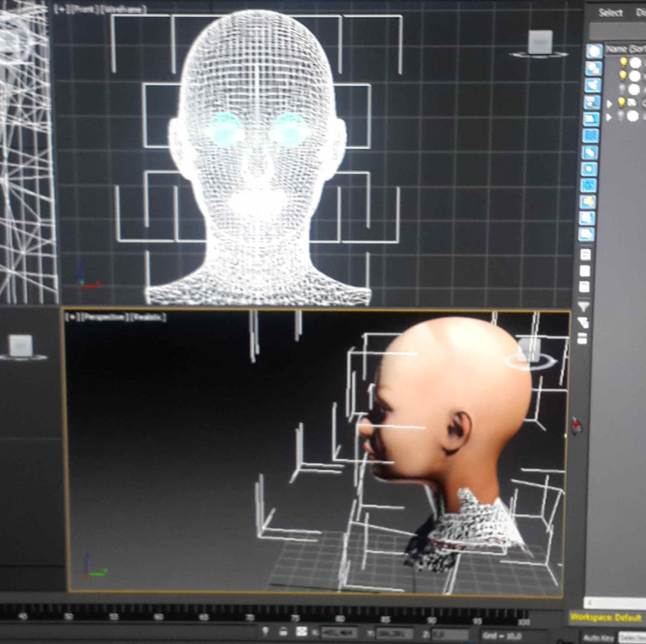The height and width of the screenshot is (644, 646).
Task: Click the Auto Key button
Action: pyautogui.click(x=599, y=637)
